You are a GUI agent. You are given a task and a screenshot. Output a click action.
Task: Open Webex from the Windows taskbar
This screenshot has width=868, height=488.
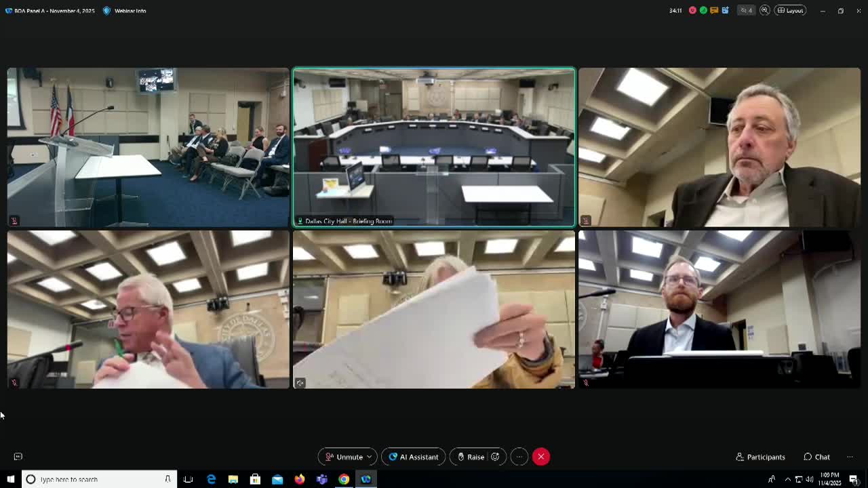pyautogui.click(x=366, y=479)
